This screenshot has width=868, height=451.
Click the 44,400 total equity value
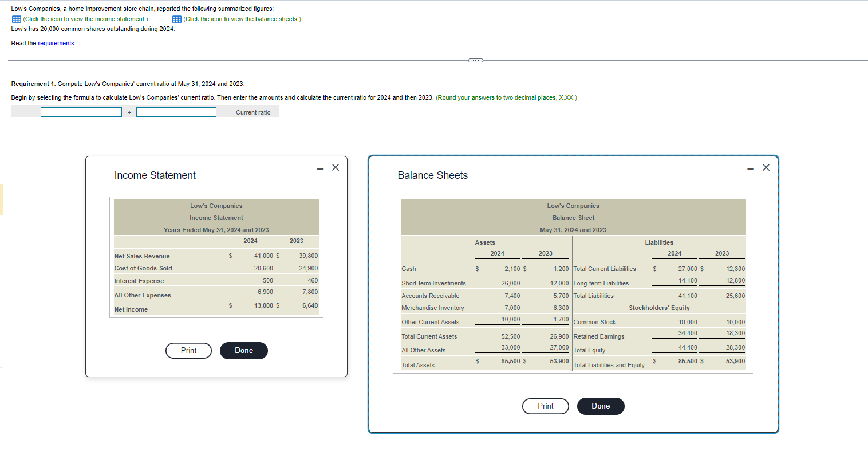[x=688, y=347]
